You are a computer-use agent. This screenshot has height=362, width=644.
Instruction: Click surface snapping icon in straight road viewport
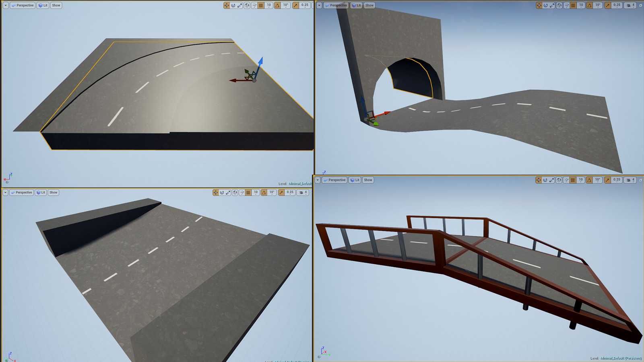[242, 192]
